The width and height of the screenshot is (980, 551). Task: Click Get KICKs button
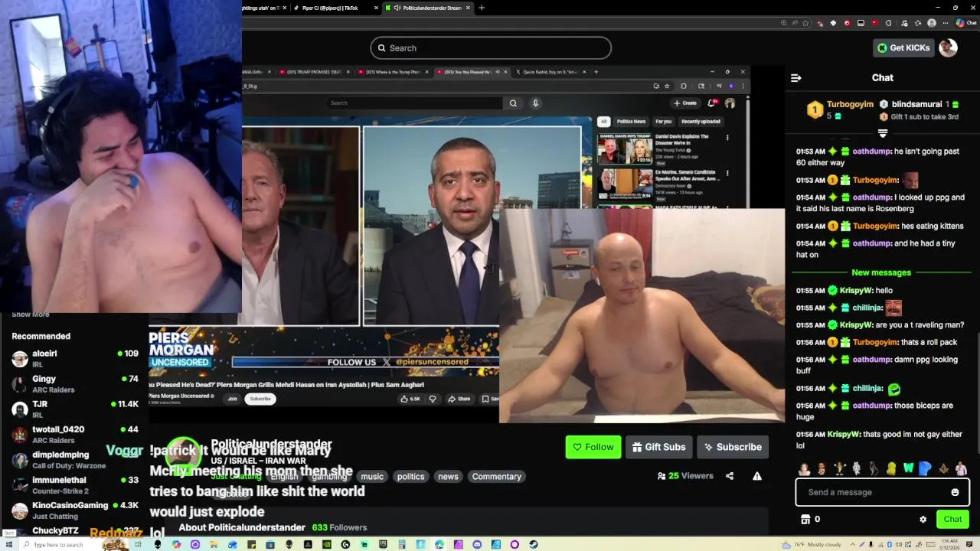click(x=904, y=47)
